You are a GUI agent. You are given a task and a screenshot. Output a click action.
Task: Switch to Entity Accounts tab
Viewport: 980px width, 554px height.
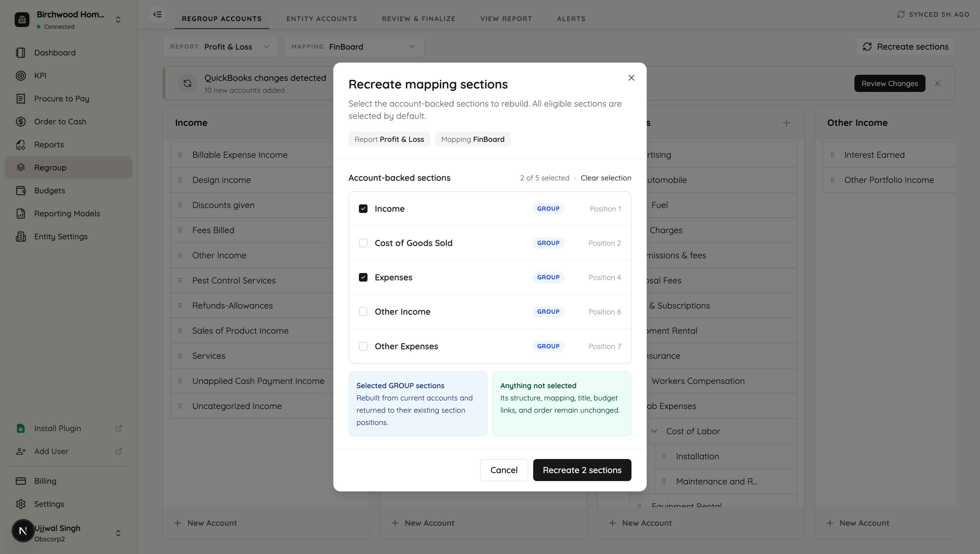pyautogui.click(x=322, y=19)
